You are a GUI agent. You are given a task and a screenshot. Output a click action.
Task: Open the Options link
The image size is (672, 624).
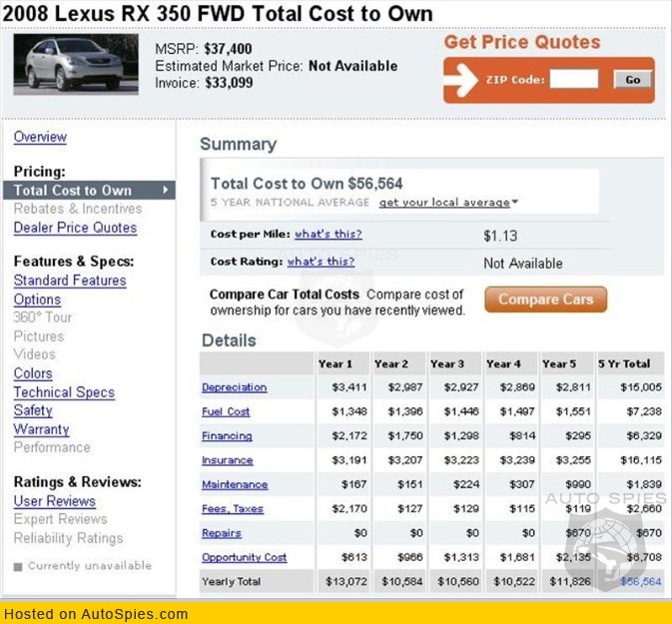37,300
